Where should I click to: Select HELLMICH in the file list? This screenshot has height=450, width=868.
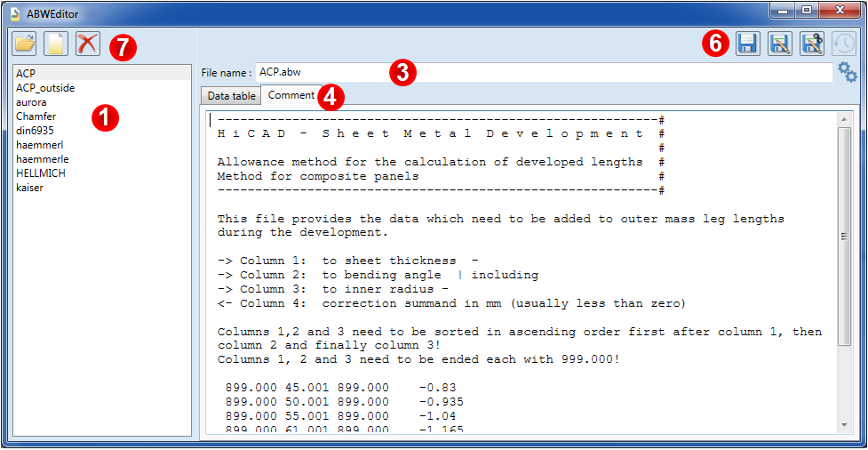click(x=102, y=173)
